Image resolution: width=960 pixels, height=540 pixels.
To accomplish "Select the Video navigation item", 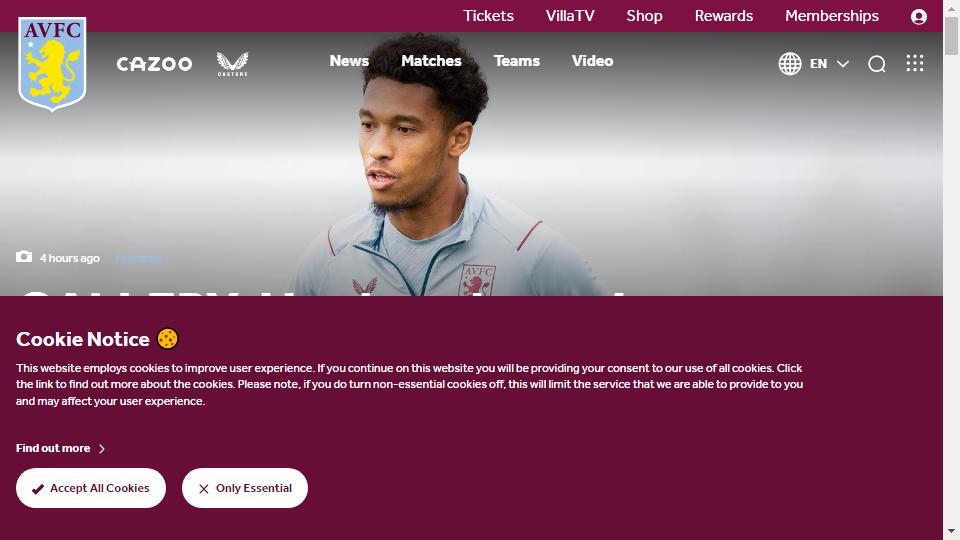I will pos(592,61).
